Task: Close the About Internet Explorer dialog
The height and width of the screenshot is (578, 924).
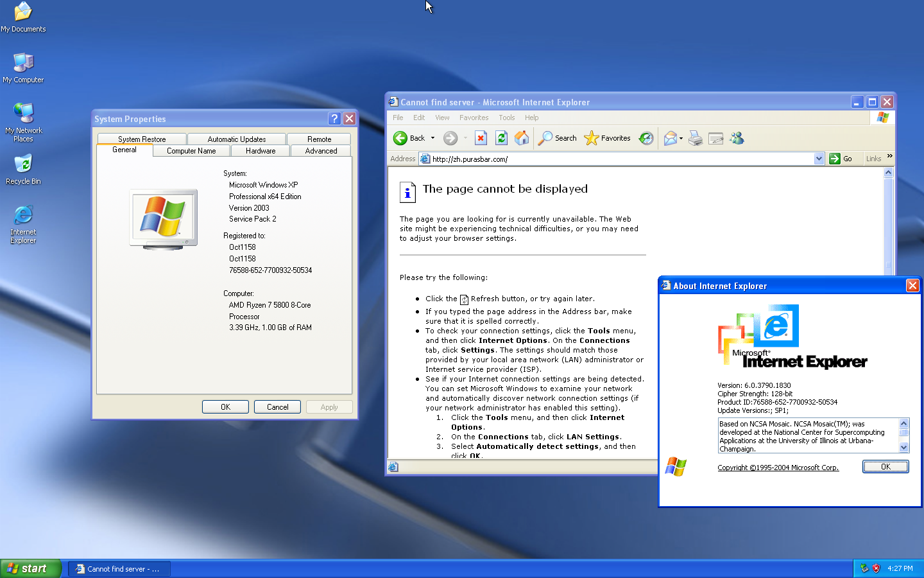Action: click(x=912, y=286)
